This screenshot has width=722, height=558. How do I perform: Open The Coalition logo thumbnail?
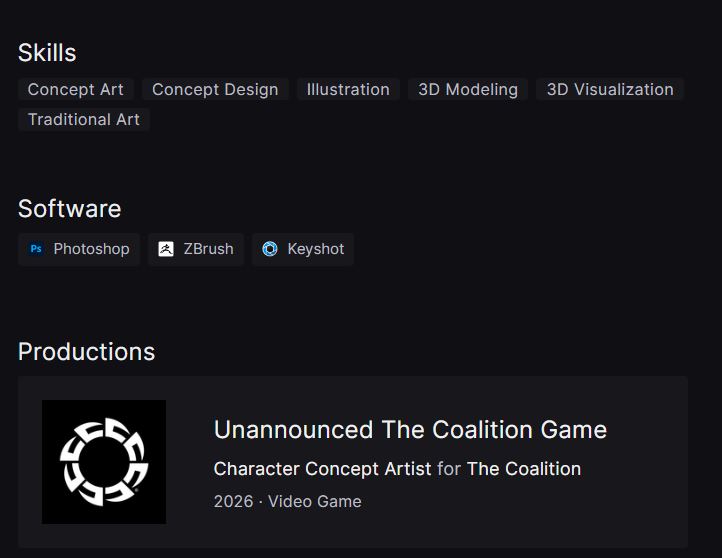click(104, 462)
